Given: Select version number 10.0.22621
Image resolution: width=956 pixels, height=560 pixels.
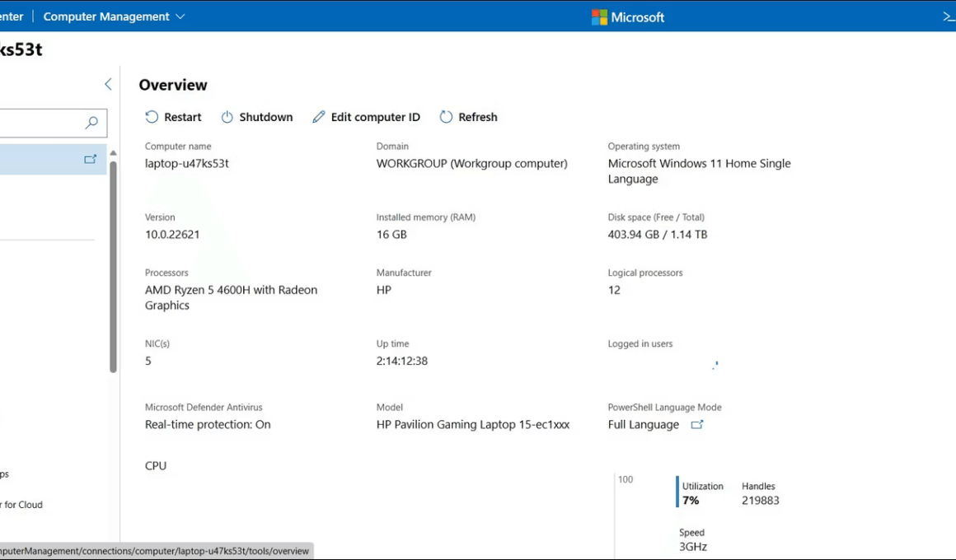Looking at the screenshot, I should [x=172, y=235].
